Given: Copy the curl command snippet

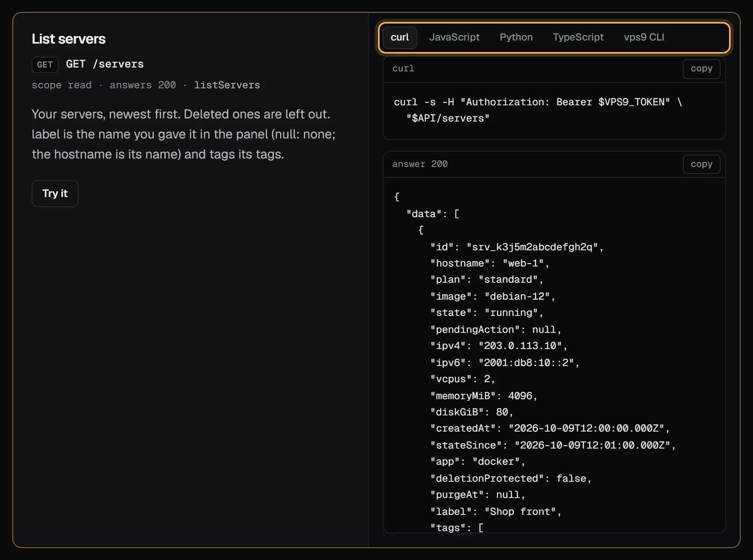Looking at the screenshot, I should click(701, 69).
